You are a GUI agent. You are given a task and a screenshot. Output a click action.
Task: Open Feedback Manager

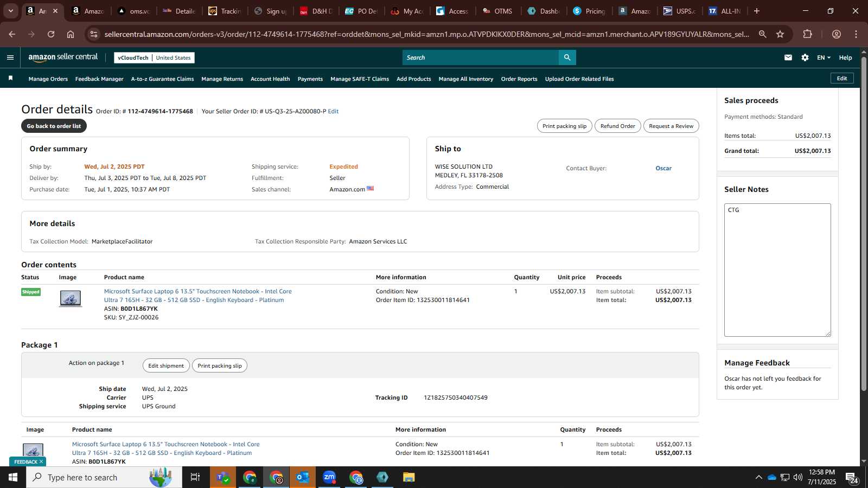pyautogui.click(x=99, y=79)
